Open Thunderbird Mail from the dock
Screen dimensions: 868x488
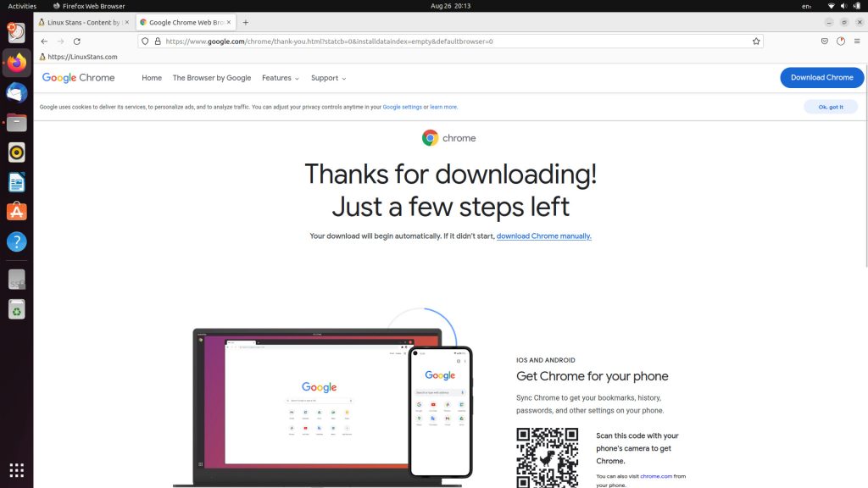tap(17, 92)
